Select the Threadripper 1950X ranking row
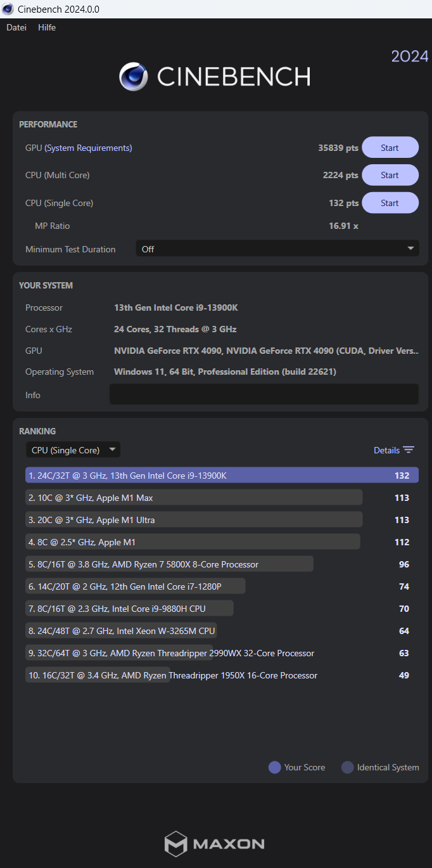The image size is (432, 868). [222, 675]
